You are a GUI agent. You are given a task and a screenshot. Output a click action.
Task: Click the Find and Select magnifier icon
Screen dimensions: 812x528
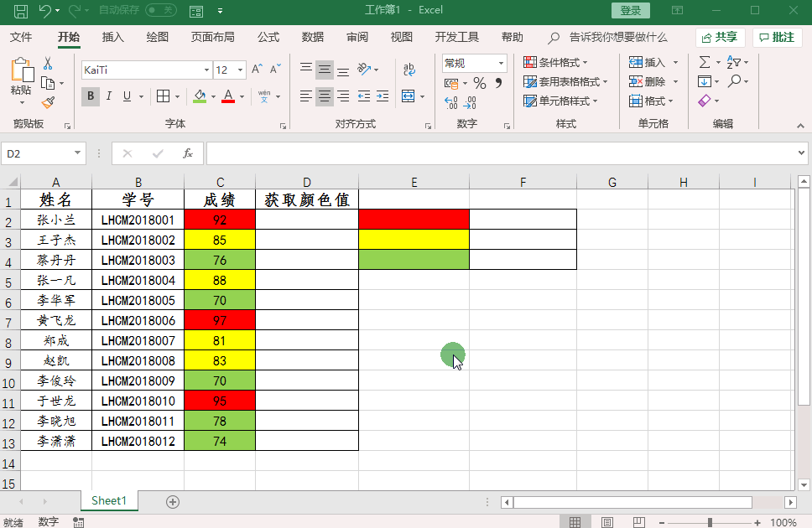pos(734,81)
